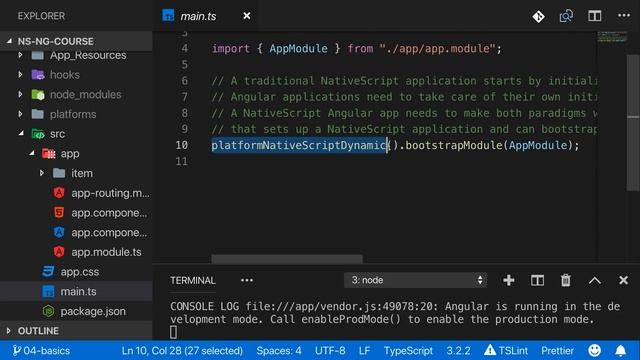This screenshot has width=640, height=360.
Task: Click the item folder icon
Action: click(x=59, y=173)
